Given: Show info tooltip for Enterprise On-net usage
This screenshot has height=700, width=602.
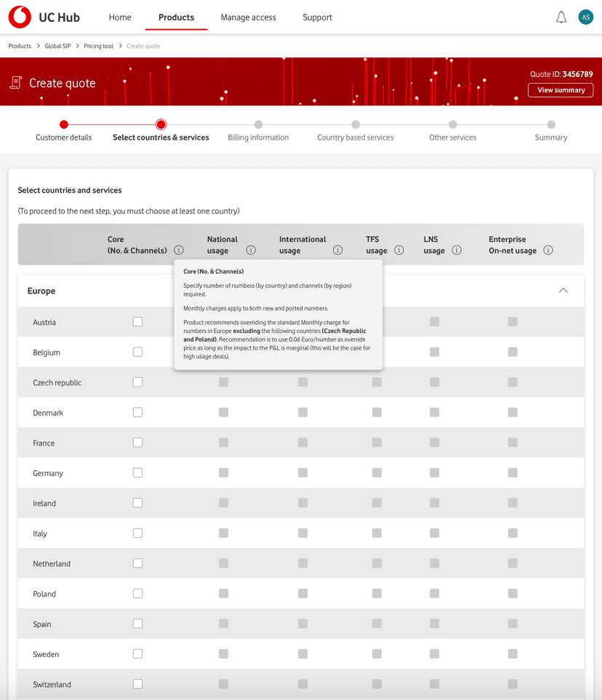Looking at the screenshot, I should point(548,250).
